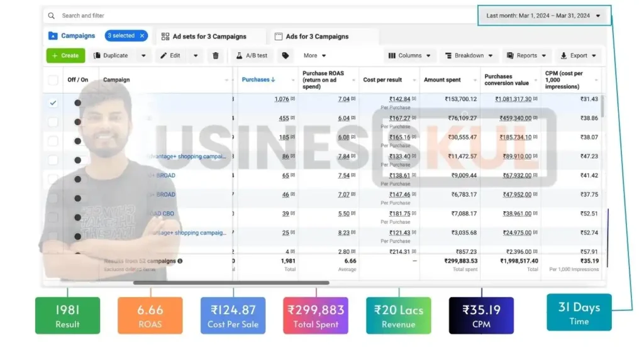Click the green Create button
Screen dimensions: 644x362
tap(65, 56)
